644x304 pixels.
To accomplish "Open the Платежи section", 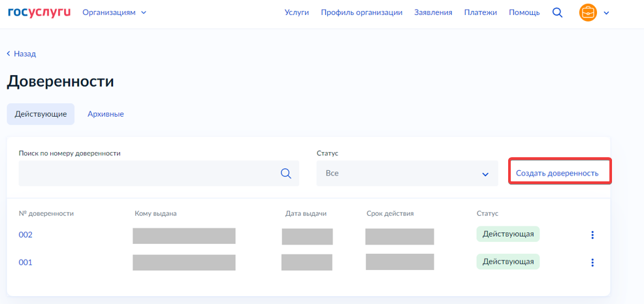I will pos(481,12).
